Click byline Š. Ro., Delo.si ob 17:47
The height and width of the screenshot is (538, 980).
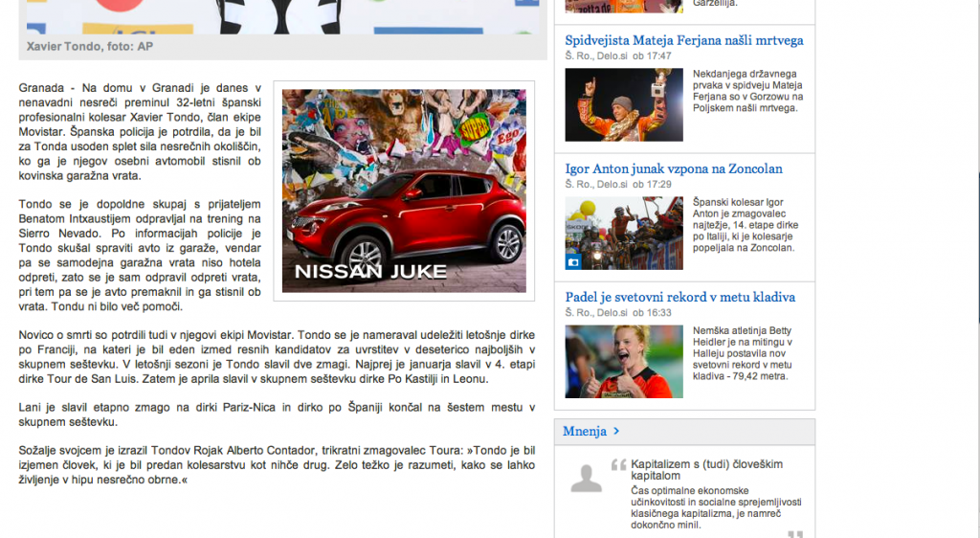pos(618,56)
